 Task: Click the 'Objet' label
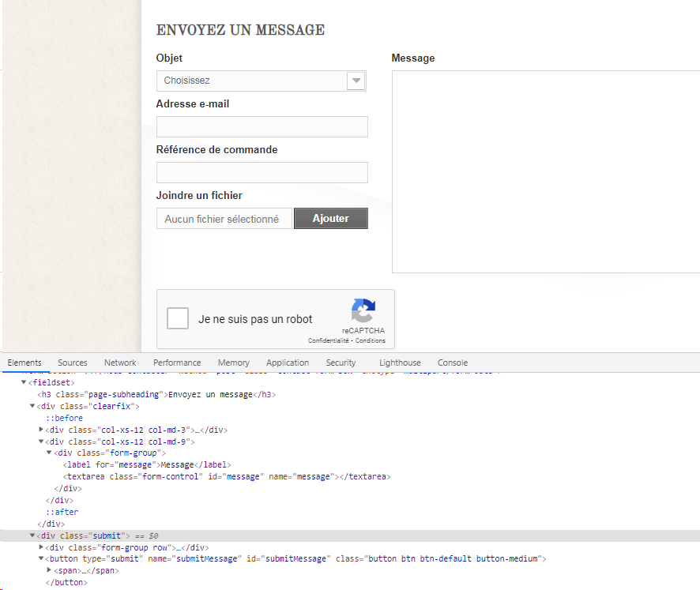[169, 58]
